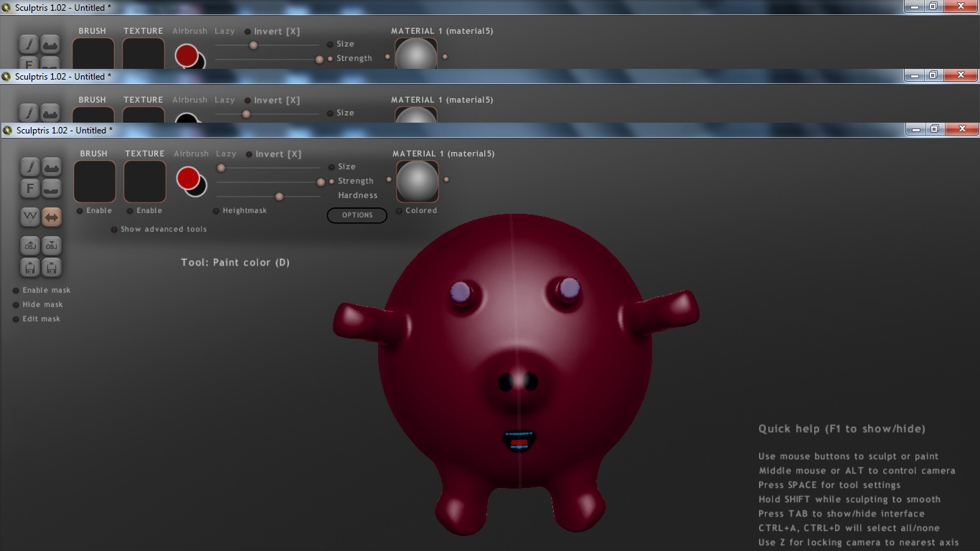
Task: Click the pig model's left eye
Action: point(460,292)
